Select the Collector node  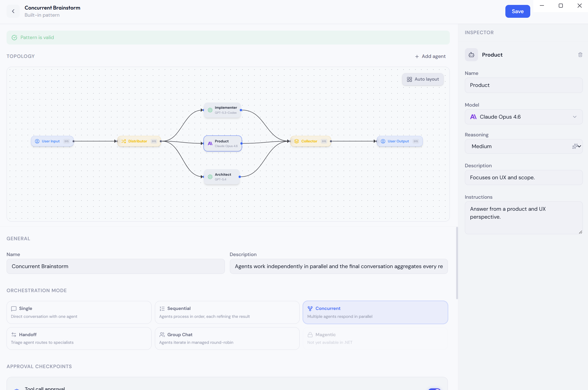(x=311, y=141)
